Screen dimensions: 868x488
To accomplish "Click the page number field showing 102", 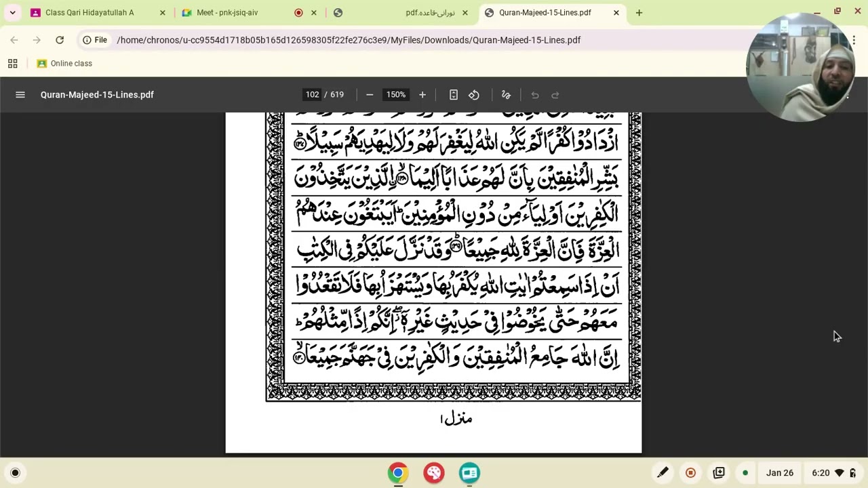I will pos(312,95).
